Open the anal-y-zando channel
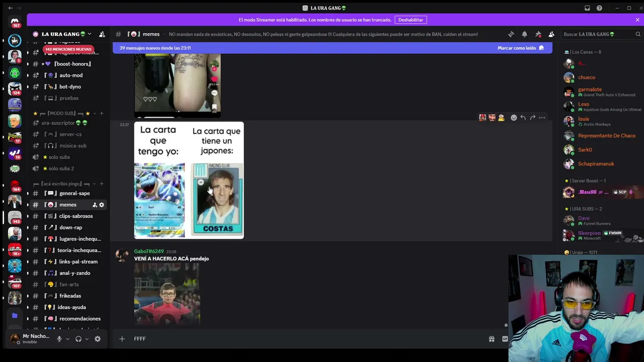Image resolution: width=644 pixels, height=362 pixels. click(x=68, y=273)
